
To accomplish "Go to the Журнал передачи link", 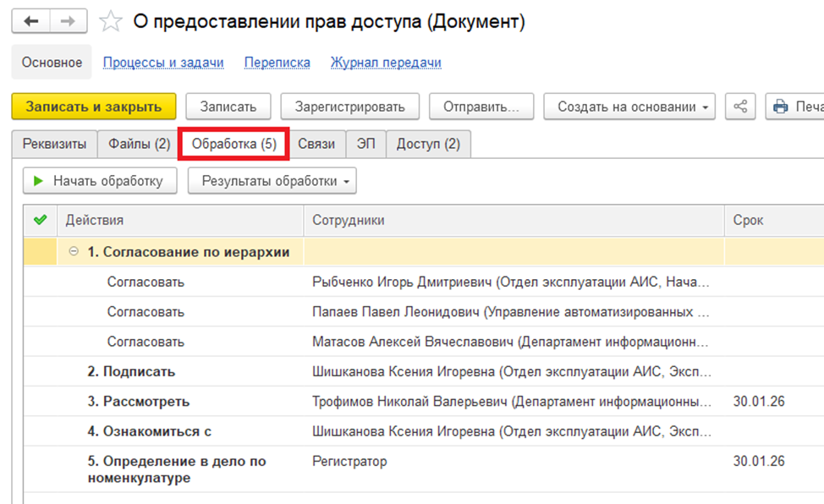I will coord(385,63).
